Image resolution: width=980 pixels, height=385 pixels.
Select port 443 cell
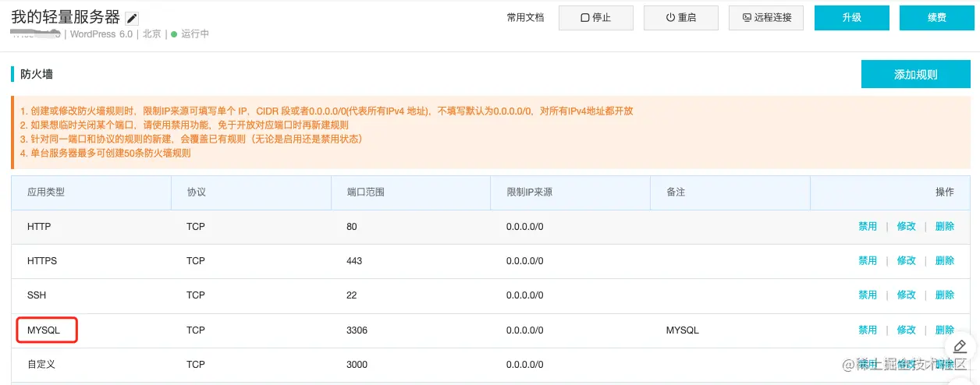pyautogui.click(x=354, y=261)
